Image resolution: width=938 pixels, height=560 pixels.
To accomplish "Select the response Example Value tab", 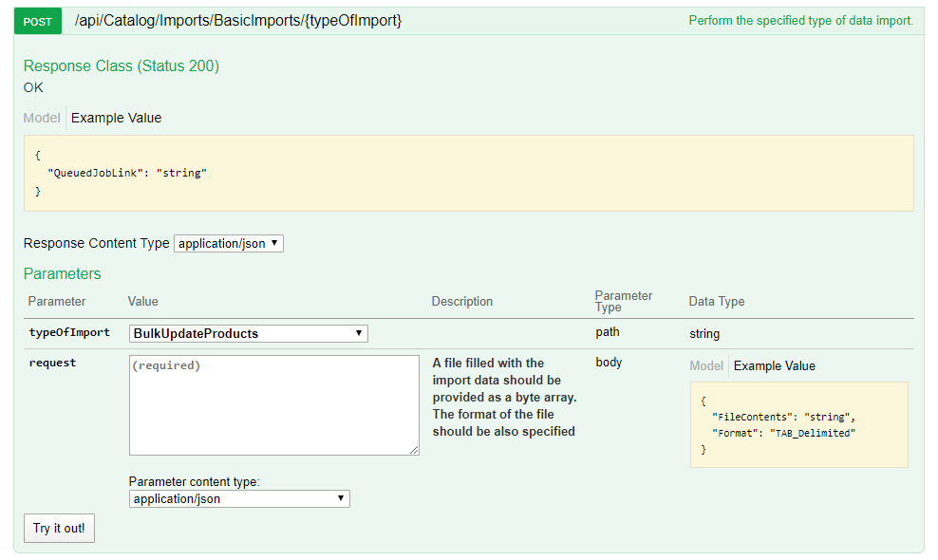I will [x=116, y=118].
